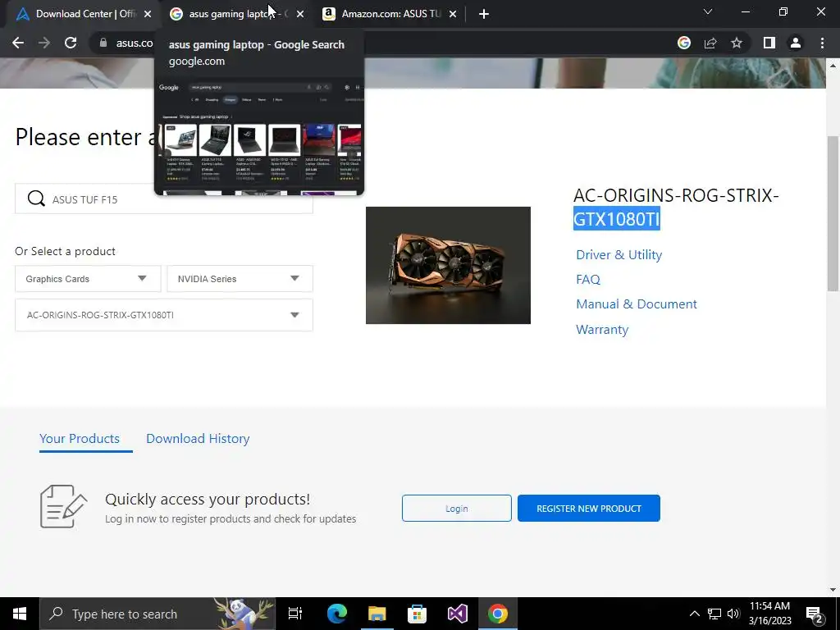Click the Quickly access your products! heading

pyautogui.click(x=208, y=500)
